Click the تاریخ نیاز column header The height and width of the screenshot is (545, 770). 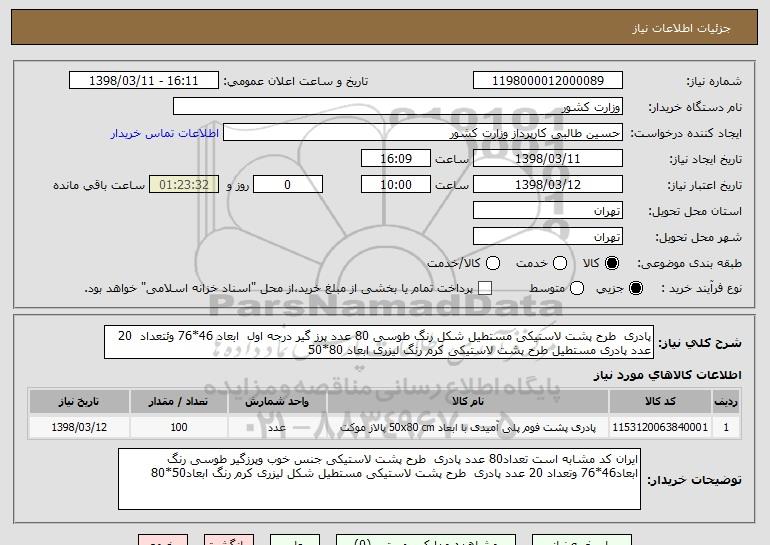pos(79,402)
